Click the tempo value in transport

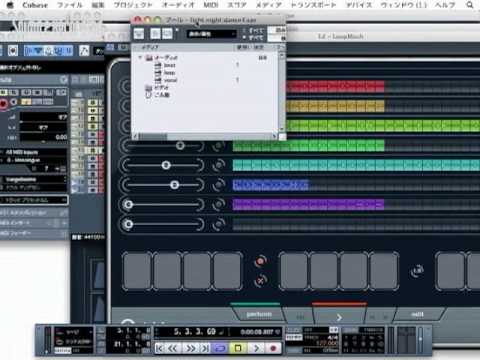tap(326, 343)
